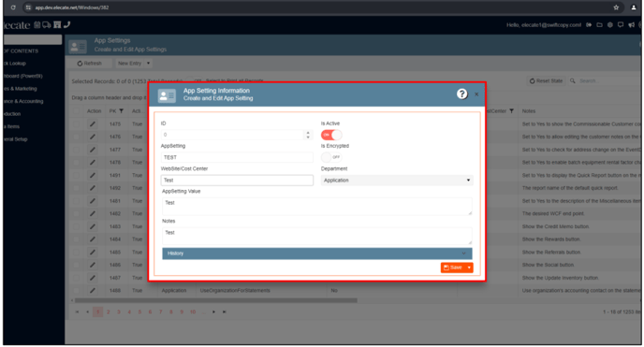Click the folder icon in the top-right header
Screen dimensions: 644x347
pos(599,25)
